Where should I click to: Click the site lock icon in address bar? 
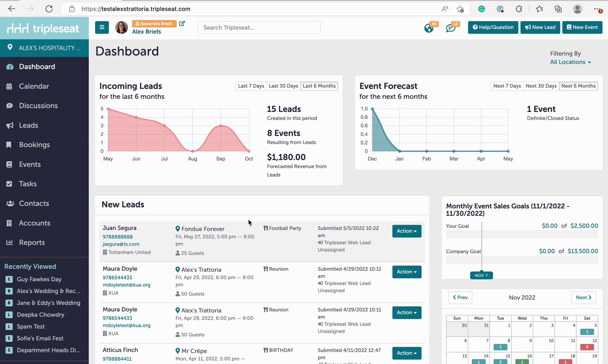click(72, 9)
